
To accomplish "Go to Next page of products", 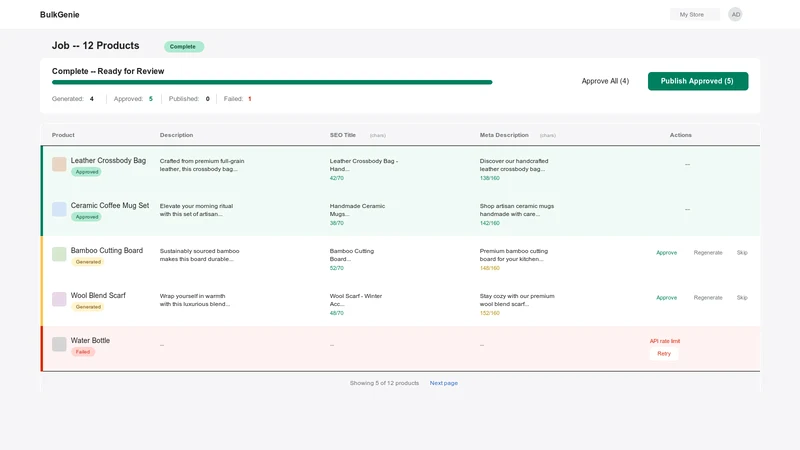I will click(x=443, y=383).
